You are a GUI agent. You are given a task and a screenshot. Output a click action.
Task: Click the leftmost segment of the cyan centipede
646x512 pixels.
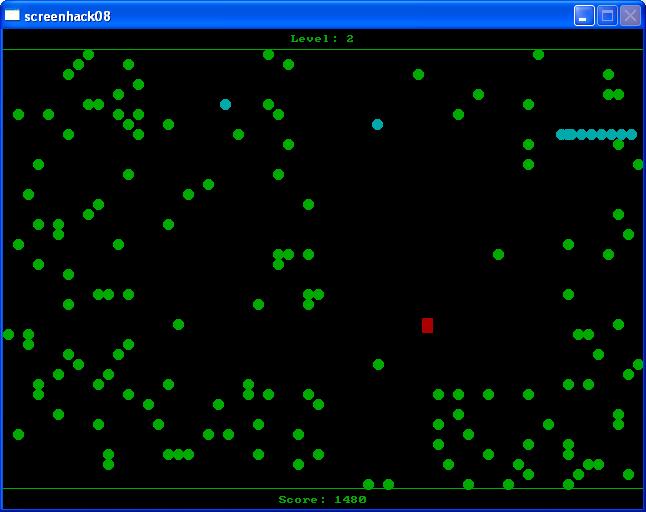(x=562, y=134)
